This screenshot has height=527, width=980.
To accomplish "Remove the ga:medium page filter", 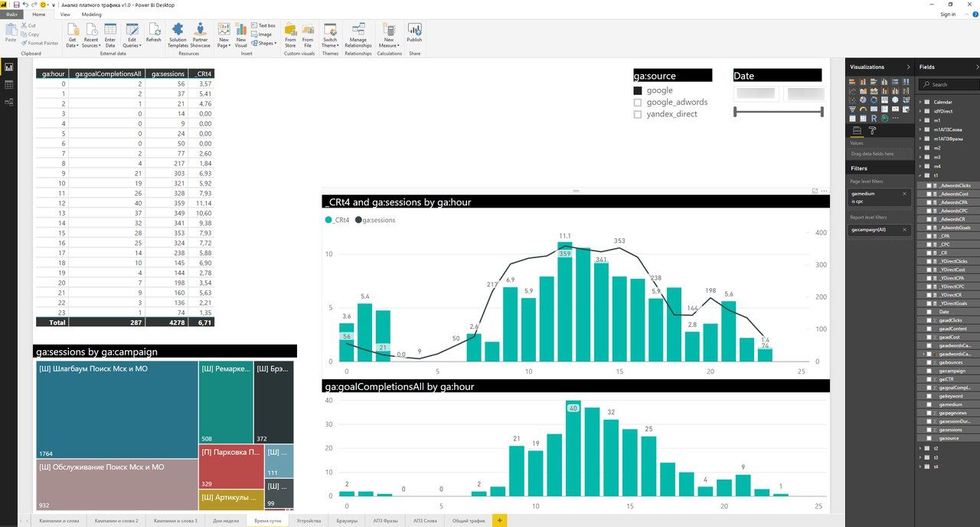I will tap(904, 194).
